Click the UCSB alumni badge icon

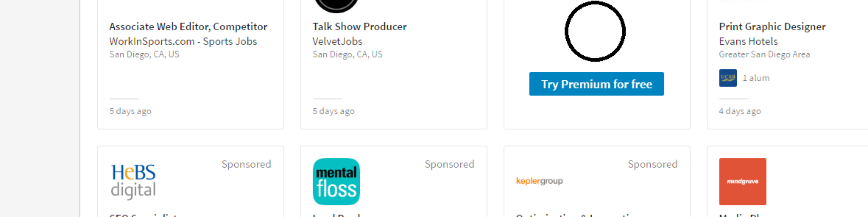coord(728,78)
